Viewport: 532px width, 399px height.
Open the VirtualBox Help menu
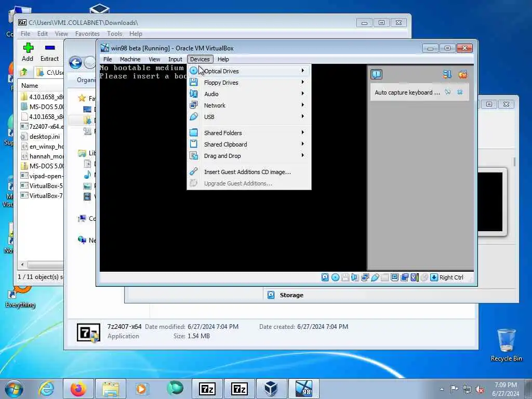(x=223, y=59)
